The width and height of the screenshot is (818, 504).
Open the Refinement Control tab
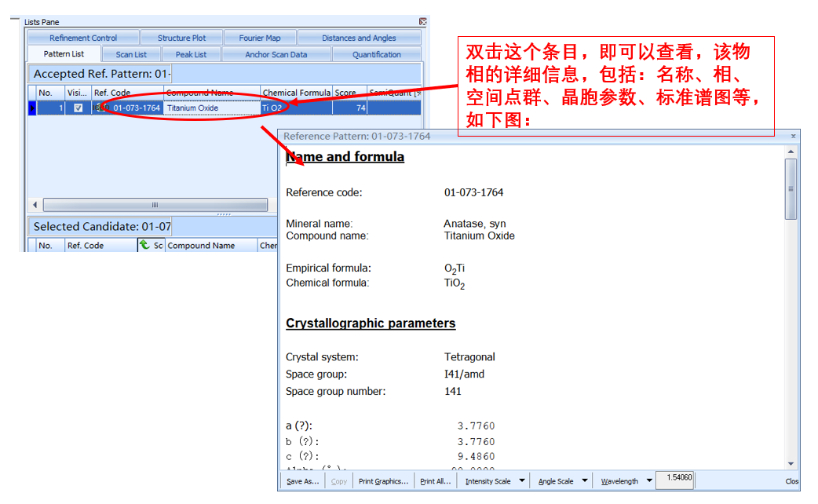(82, 37)
